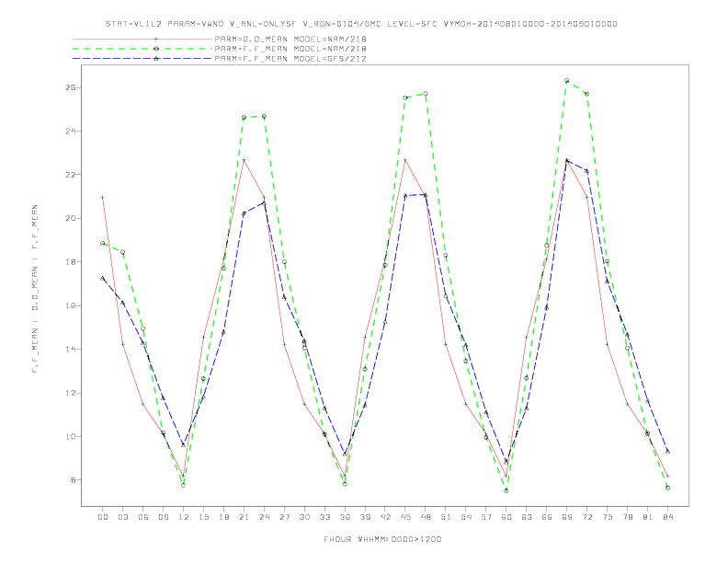The image size is (728, 563).
Task: Click x-axis tick label 75
Action: (608, 517)
